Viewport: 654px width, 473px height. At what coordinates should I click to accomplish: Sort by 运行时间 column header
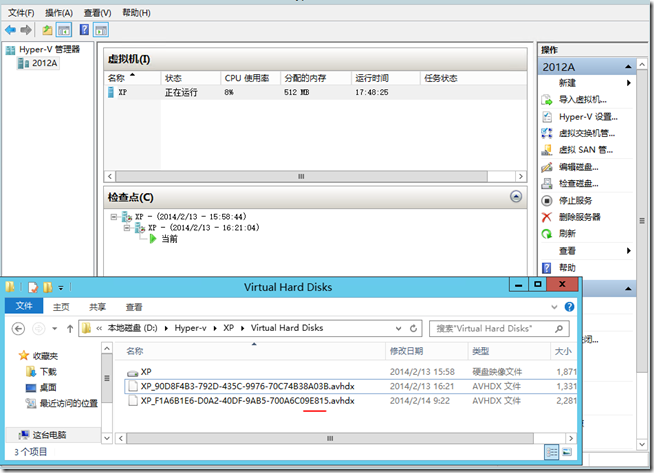(386, 78)
